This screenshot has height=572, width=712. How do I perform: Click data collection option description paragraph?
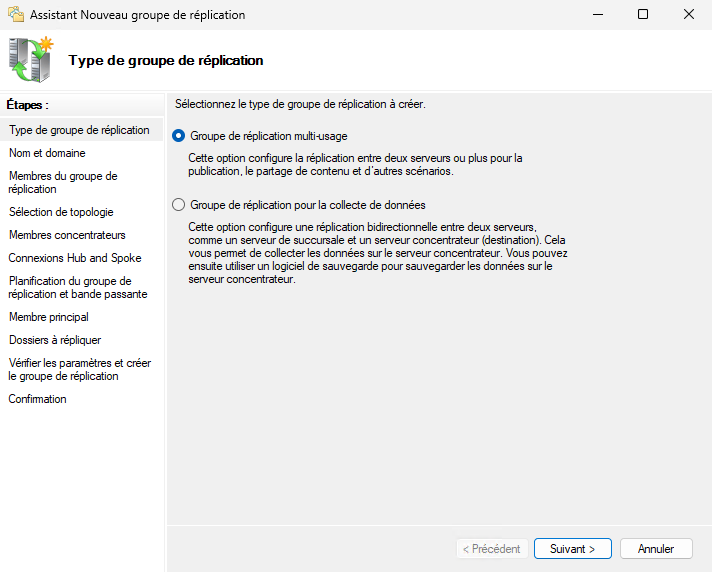(x=378, y=253)
